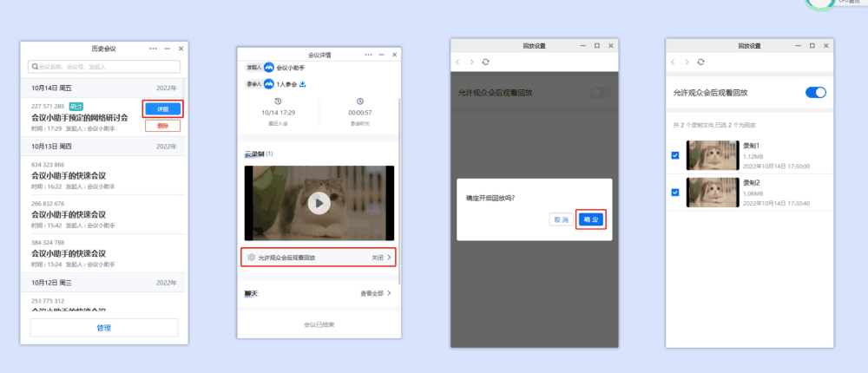Close 会议详情 window

tap(395, 55)
